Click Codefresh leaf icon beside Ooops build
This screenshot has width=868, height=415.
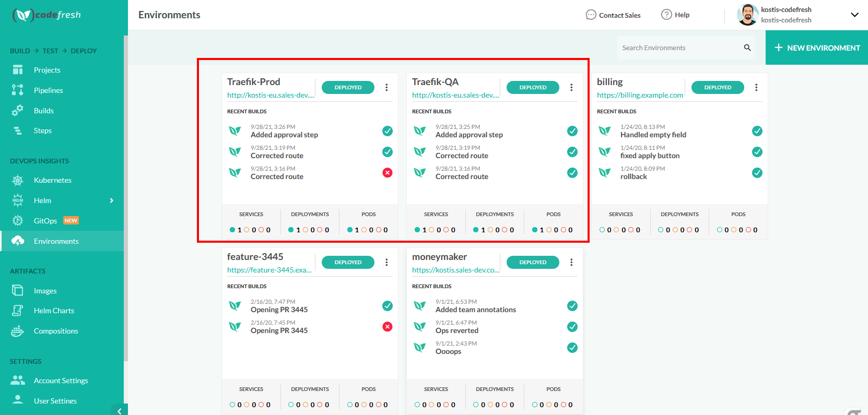(x=420, y=347)
